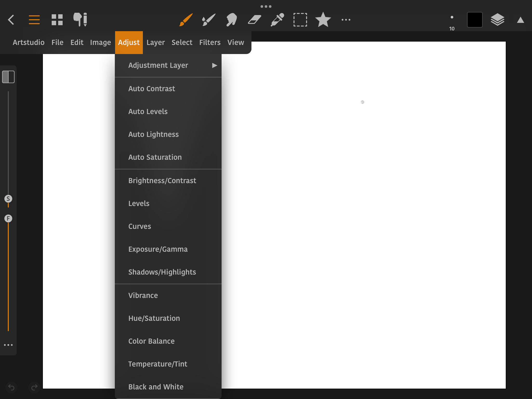The image size is (532, 399).
Task: Choose Hue/Saturation from Adjust menu
Action: tap(154, 318)
